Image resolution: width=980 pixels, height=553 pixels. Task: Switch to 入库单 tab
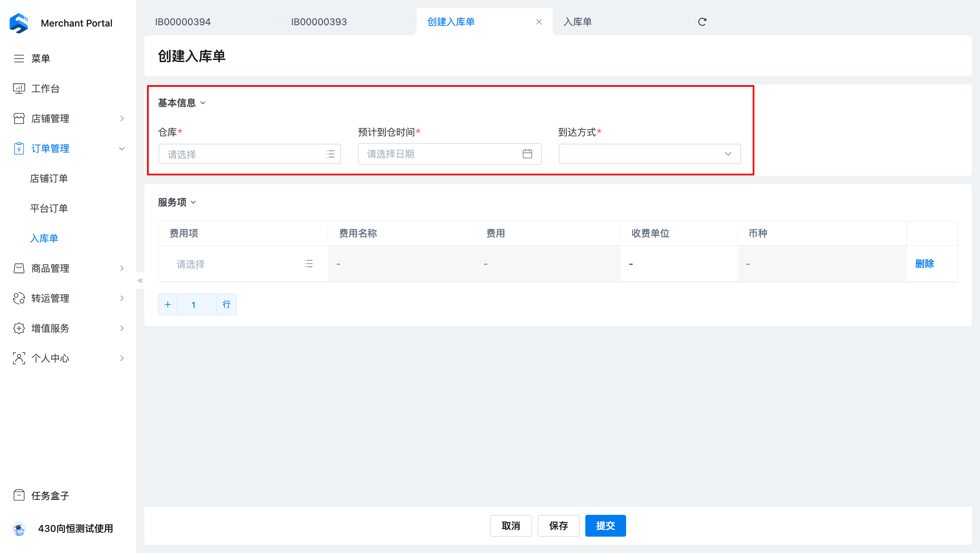577,22
